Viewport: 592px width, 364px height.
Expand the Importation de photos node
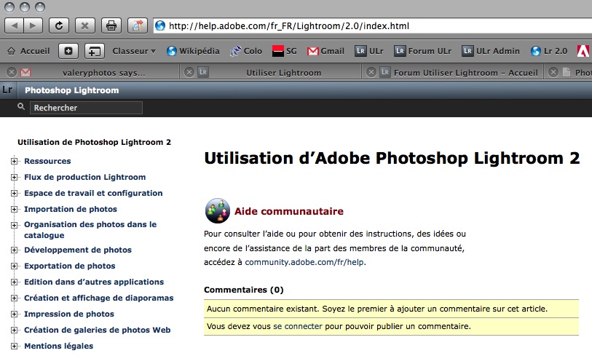(x=14, y=209)
